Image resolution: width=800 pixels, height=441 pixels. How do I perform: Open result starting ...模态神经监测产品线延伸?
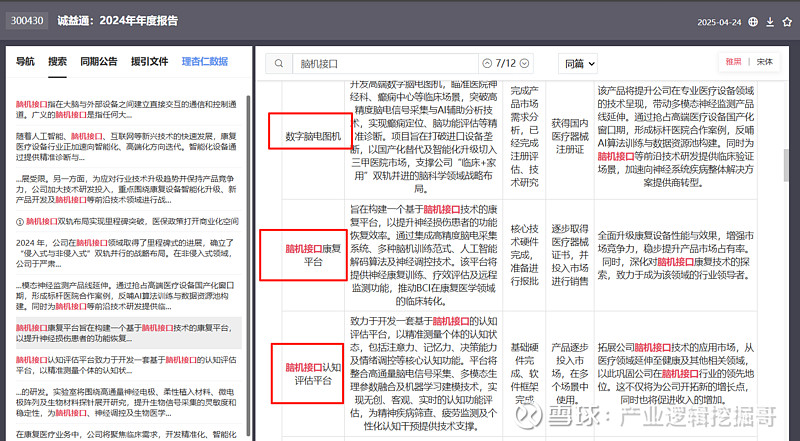127,296
